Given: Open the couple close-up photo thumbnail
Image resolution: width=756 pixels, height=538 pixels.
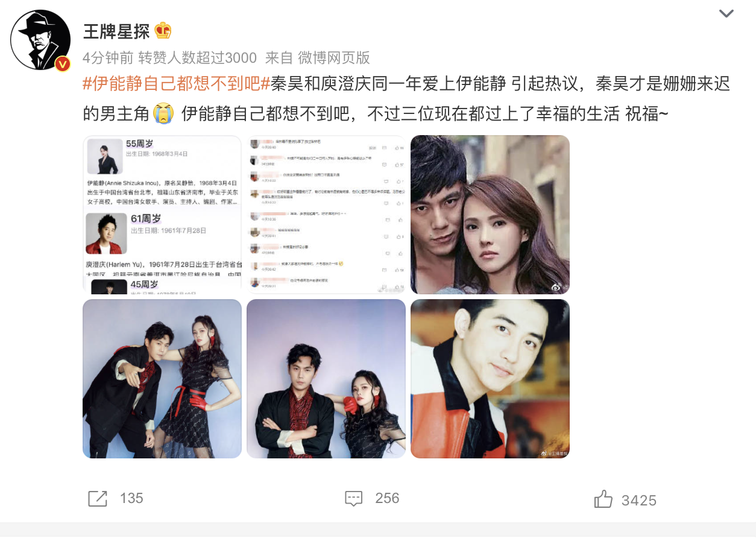Looking at the screenshot, I should (490, 215).
